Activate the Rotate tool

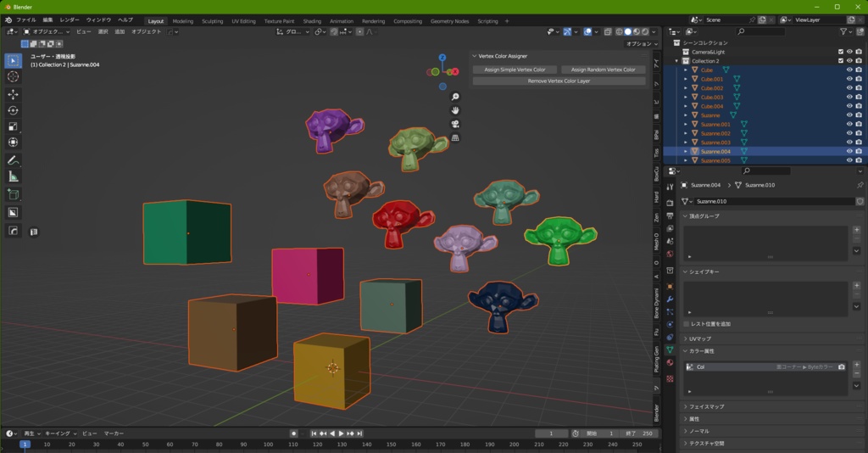point(14,111)
